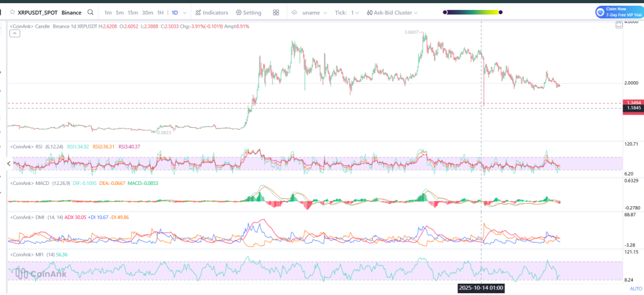Click the 2025-10-14 01:00 date label
644x295 pixels.
point(481,288)
